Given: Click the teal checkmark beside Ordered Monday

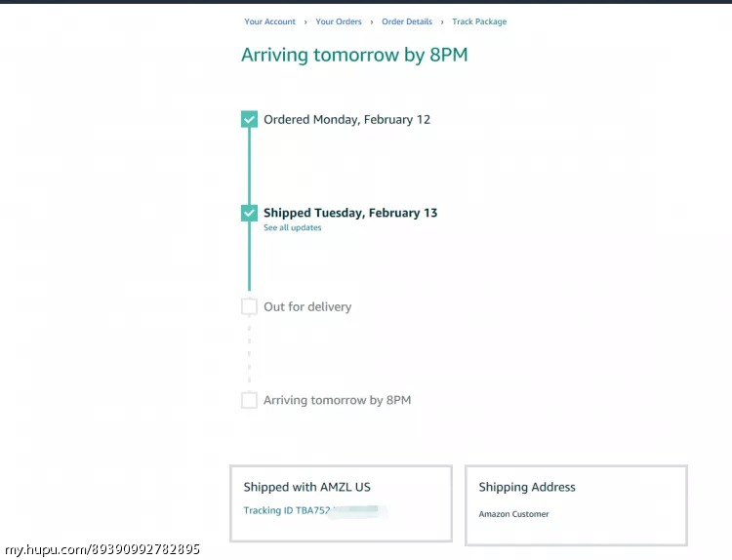Looking at the screenshot, I should pos(249,120).
